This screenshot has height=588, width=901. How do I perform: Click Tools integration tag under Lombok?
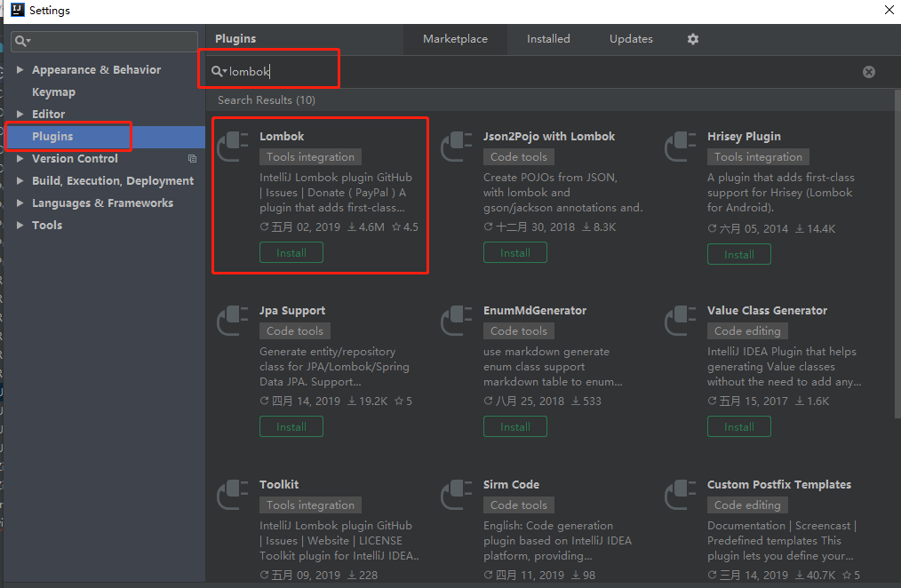(x=310, y=156)
